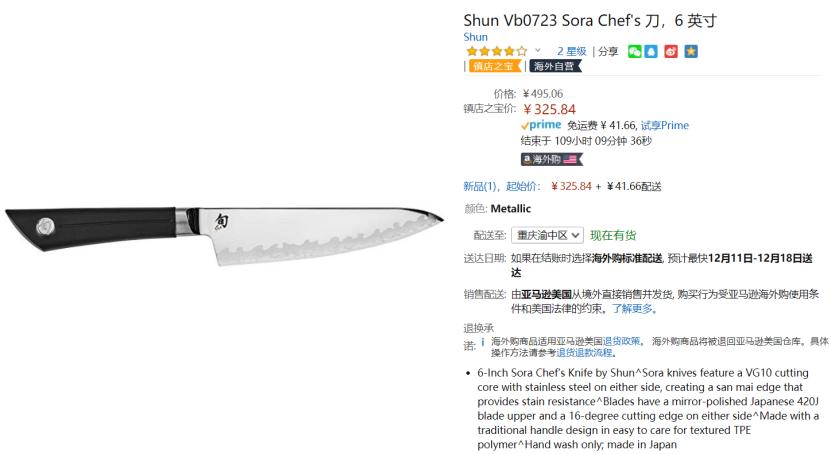
Task: Share using the blue QQ icon
Action: [651, 51]
